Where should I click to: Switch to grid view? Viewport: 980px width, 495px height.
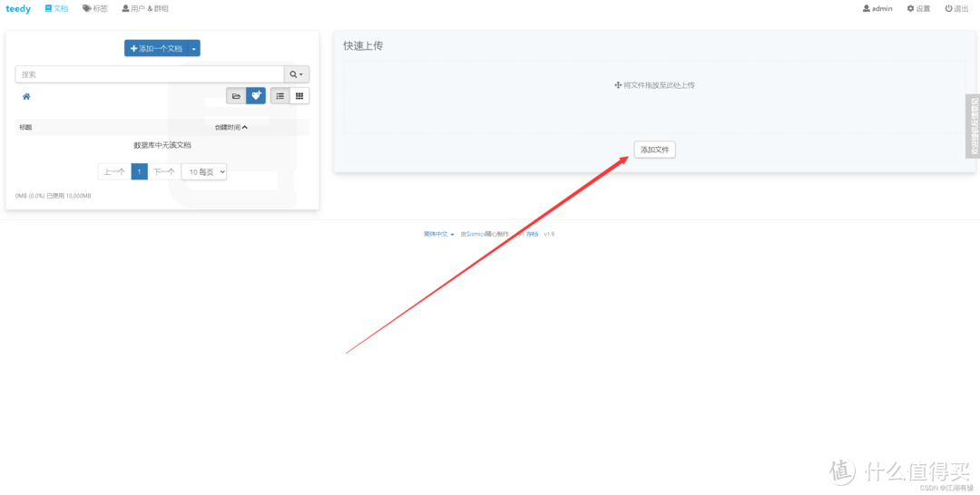(299, 96)
